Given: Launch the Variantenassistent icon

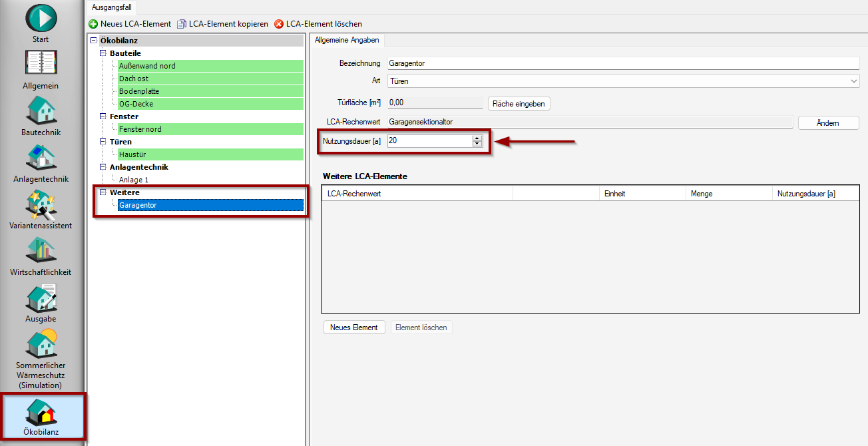Looking at the screenshot, I should 41,204.
